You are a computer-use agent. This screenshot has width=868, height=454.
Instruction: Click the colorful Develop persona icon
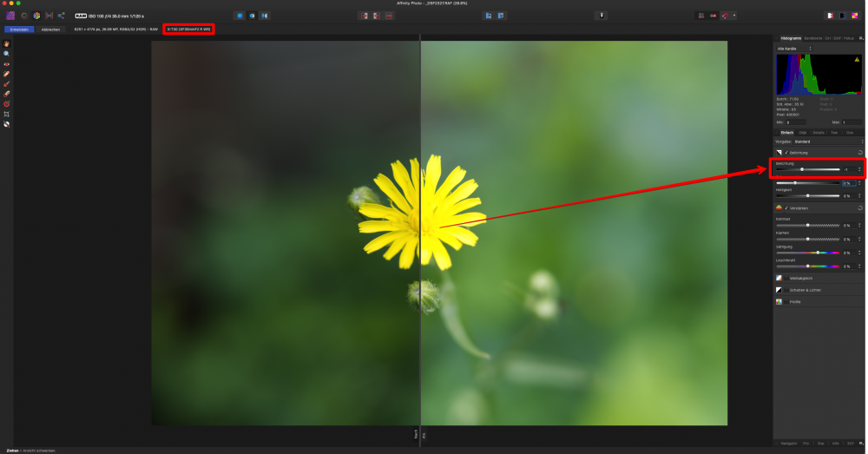pos(36,16)
